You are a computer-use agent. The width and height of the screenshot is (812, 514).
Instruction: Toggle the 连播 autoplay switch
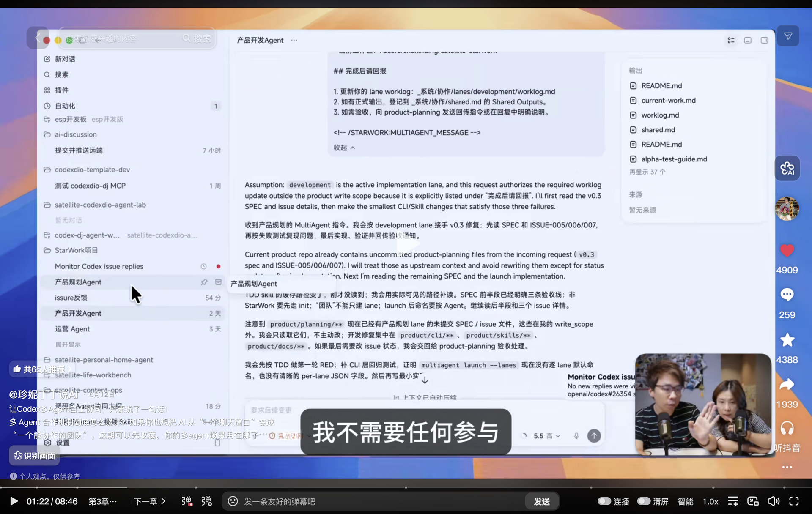[604, 501]
